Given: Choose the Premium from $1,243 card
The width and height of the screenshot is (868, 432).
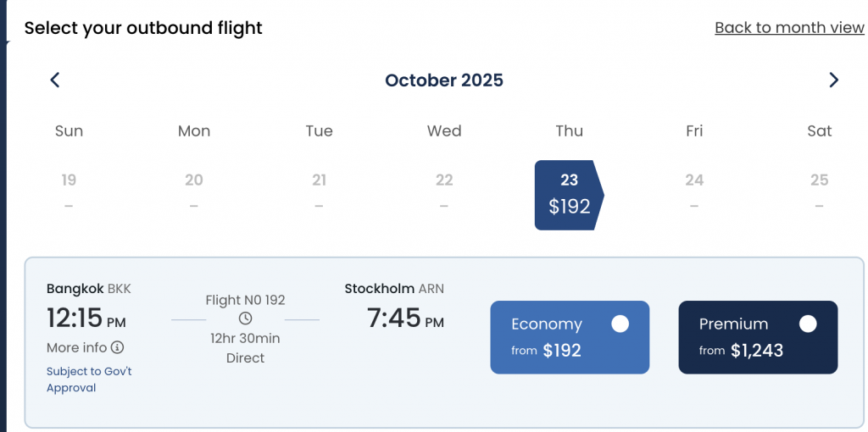Looking at the screenshot, I should 758,337.
